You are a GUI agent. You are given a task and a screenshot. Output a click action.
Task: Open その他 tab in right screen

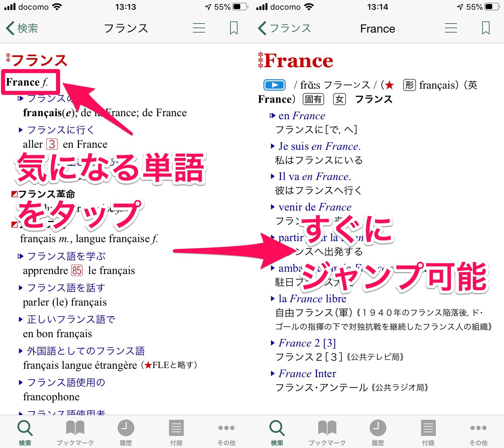478,432
